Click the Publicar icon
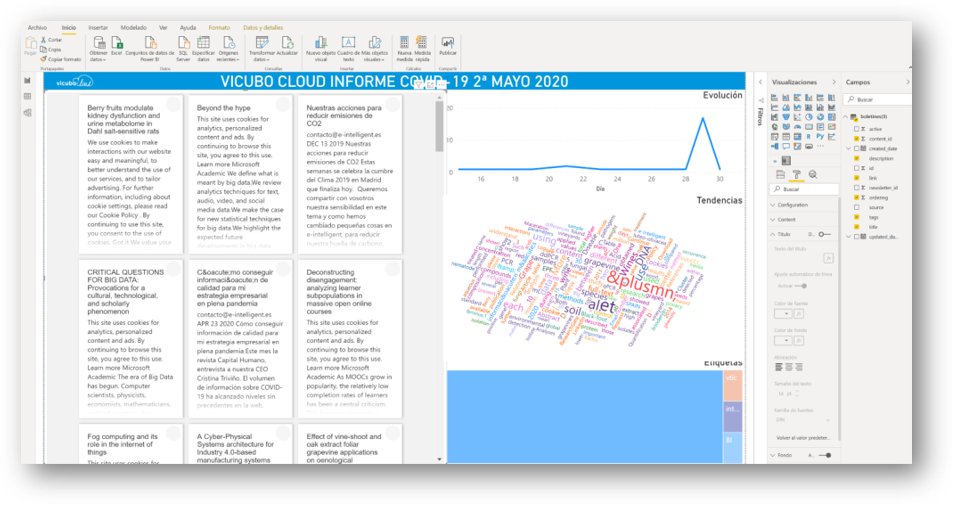The height and width of the screenshot is (505, 953). 448,43
